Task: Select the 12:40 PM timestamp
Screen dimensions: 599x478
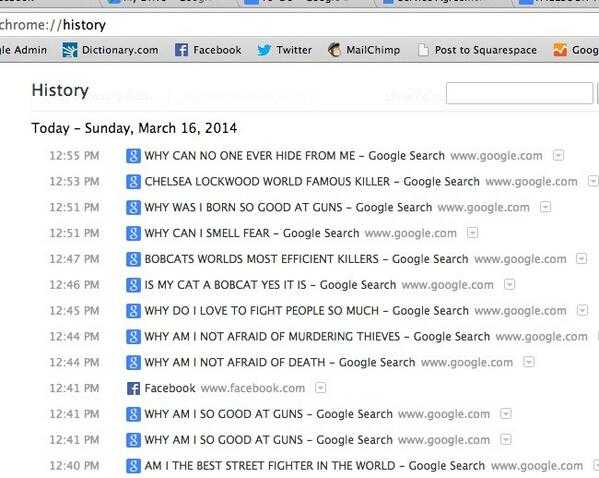Action: pyautogui.click(x=74, y=466)
